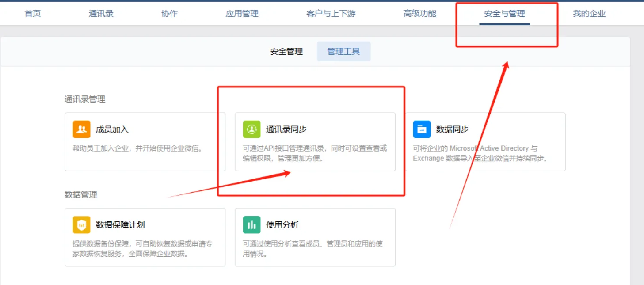Image resolution: width=644 pixels, height=285 pixels.
Task: Click the green 通讯录同步 icon
Action: (x=252, y=129)
